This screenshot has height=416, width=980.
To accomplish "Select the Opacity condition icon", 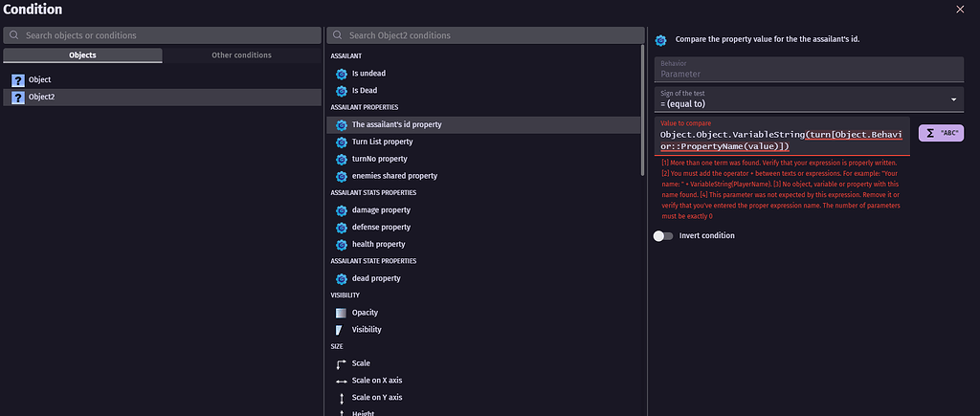I will pos(341,313).
